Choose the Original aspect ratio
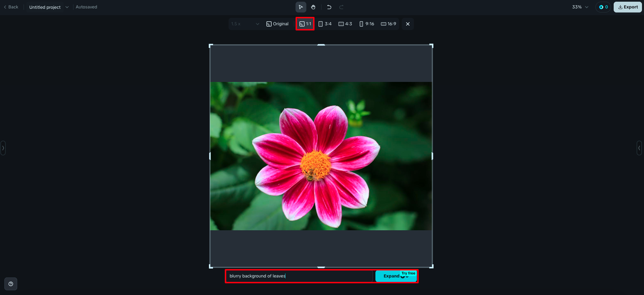The image size is (644, 295). coord(277,24)
